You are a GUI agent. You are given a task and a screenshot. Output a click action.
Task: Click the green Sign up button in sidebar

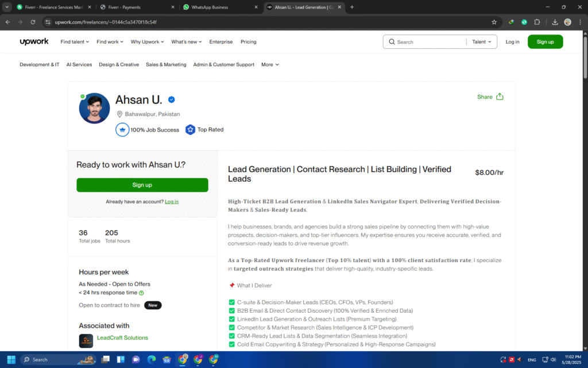pos(142,185)
